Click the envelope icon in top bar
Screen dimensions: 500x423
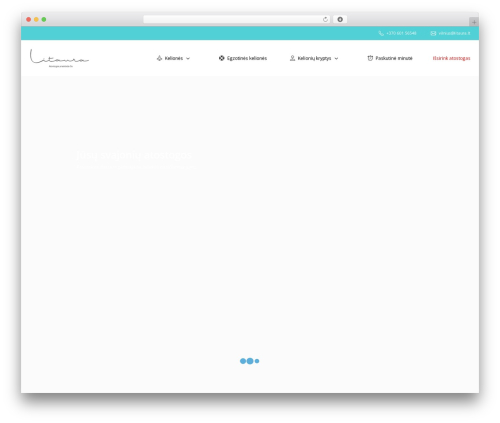point(433,33)
